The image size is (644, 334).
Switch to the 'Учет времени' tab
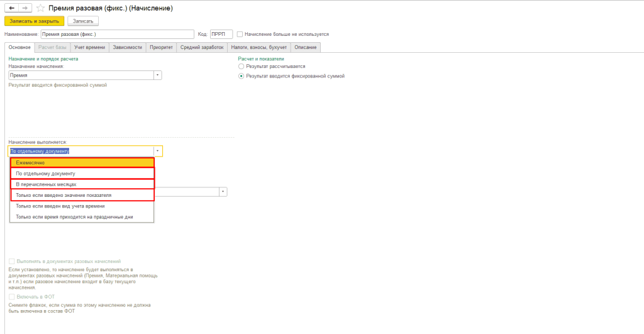pyautogui.click(x=89, y=47)
